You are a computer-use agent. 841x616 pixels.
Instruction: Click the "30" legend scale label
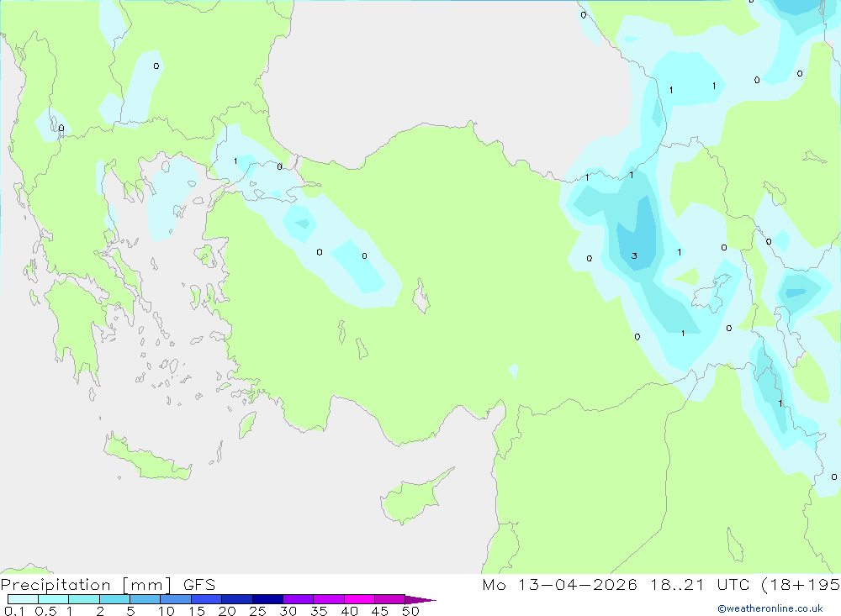288,611
